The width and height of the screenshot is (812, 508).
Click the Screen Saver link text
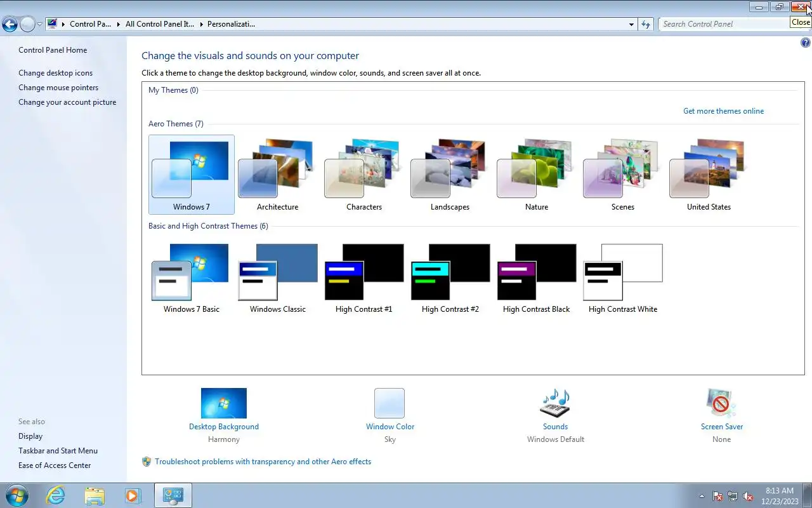tap(722, 427)
